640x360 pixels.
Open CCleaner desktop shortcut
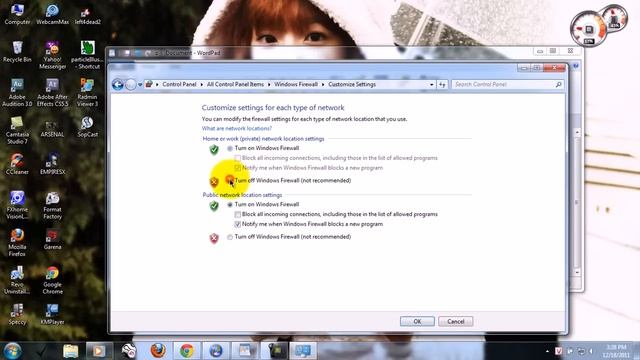pos(17,164)
